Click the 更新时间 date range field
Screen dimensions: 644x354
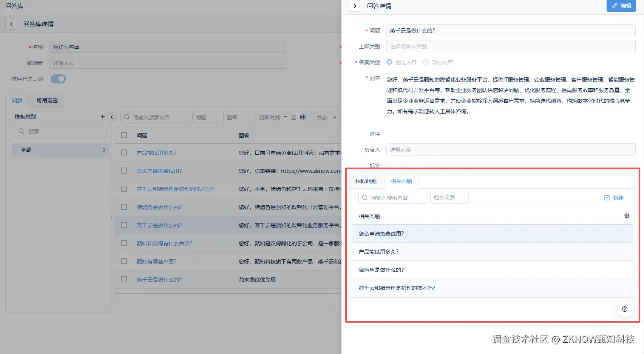tap(282, 117)
